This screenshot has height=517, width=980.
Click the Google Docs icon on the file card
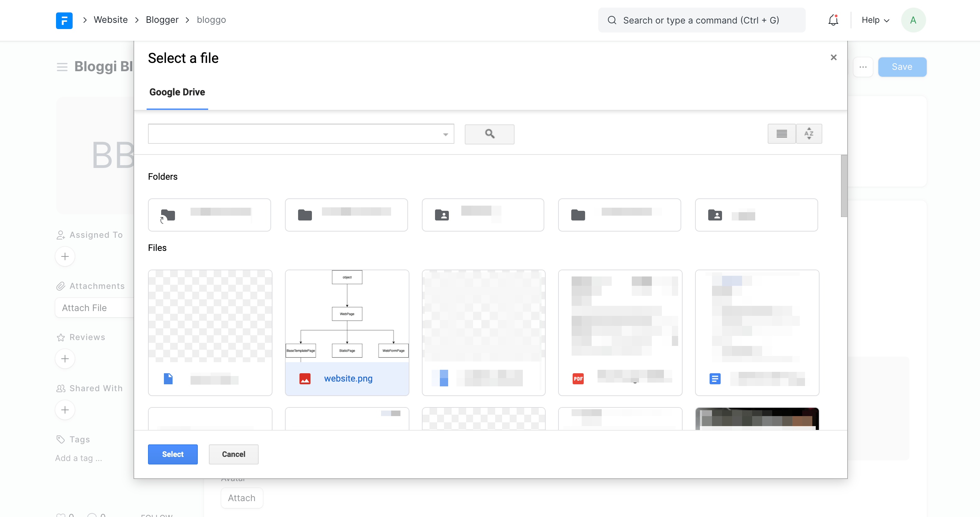pos(715,379)
